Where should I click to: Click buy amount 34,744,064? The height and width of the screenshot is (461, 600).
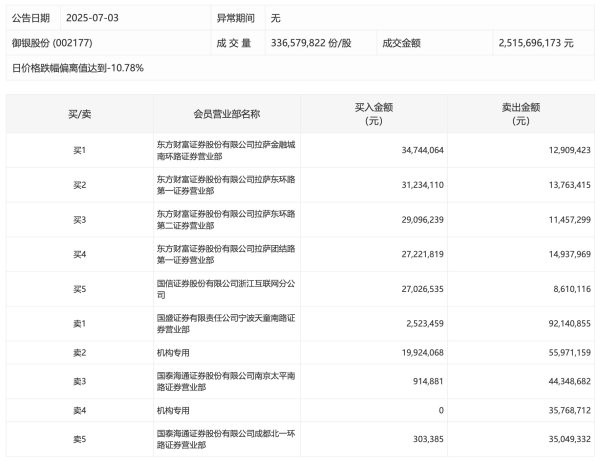click(x=422, y=150)
